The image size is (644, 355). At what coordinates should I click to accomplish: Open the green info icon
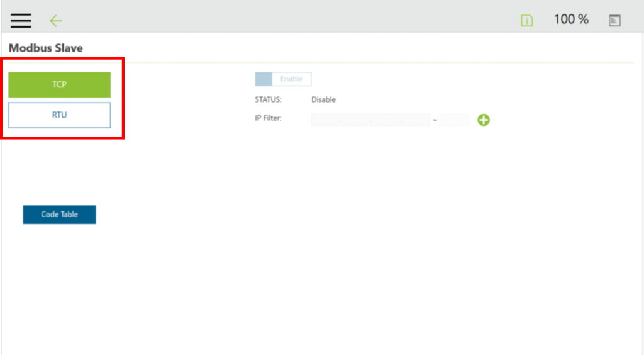coord(526,21)
